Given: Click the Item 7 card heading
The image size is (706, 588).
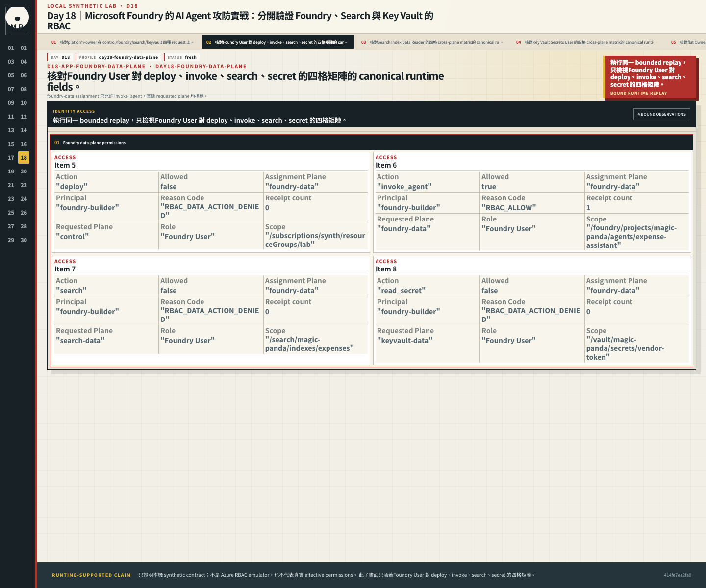Looking at the screenshot, I should pyautogui.click(x=65, y=269).
